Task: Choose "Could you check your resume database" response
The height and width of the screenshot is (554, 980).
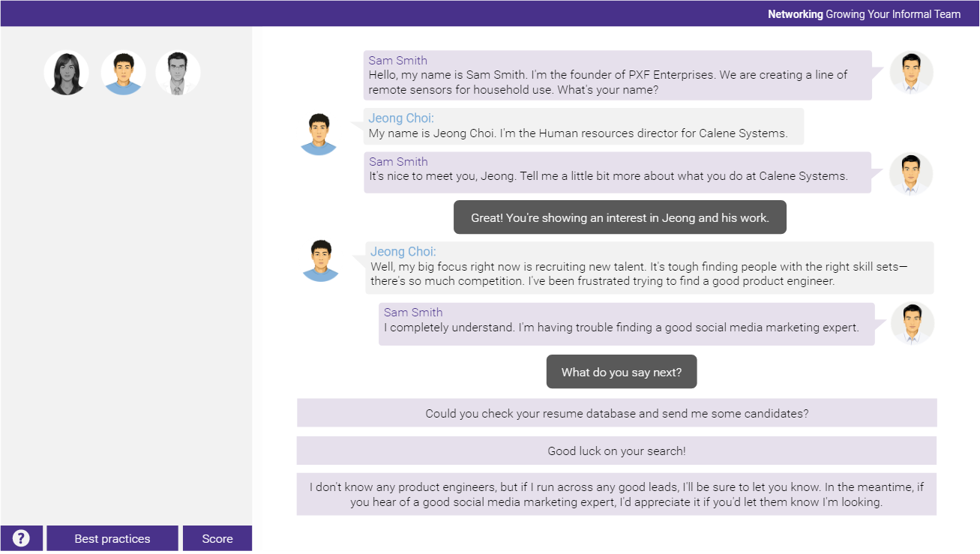Action: coord(616,413)
